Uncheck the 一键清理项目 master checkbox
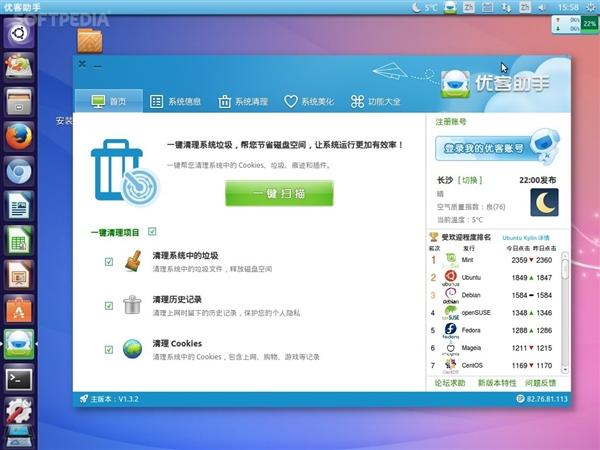This screenshot has height=450, width=600. (152, 232)
